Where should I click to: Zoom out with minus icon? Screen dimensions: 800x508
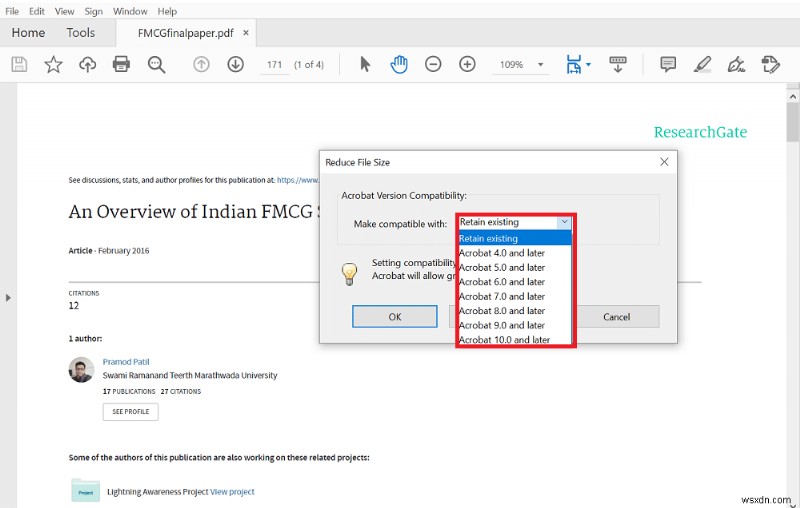click(x=433, y=64)
